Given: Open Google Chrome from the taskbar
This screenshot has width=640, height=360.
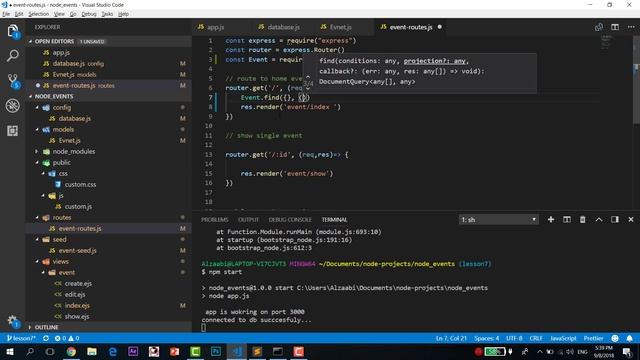Looking at the screenshot, I should tap(71, 351).
